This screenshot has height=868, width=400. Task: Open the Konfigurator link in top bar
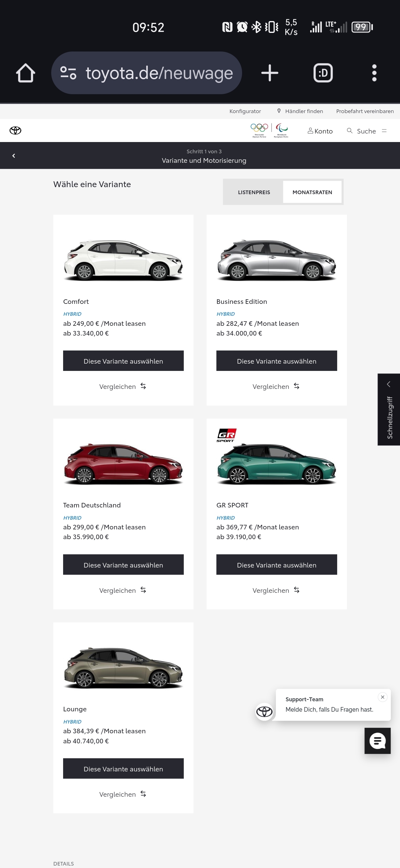coord(245,111)
